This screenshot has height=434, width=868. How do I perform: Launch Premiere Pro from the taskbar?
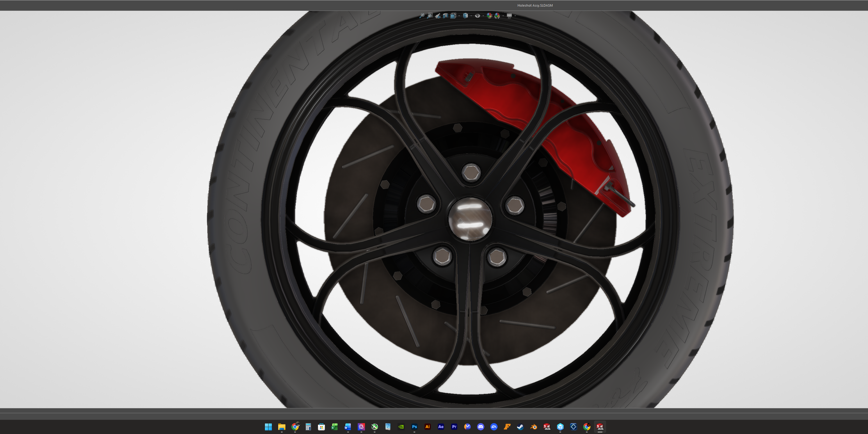click(454, 427)
